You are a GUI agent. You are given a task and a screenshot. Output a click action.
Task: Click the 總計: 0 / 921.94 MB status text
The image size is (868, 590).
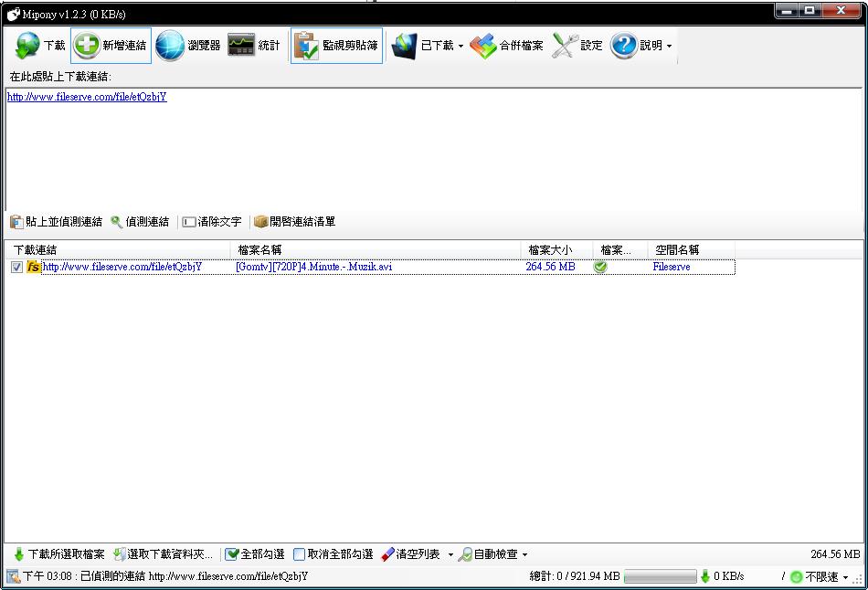point(575,576)
